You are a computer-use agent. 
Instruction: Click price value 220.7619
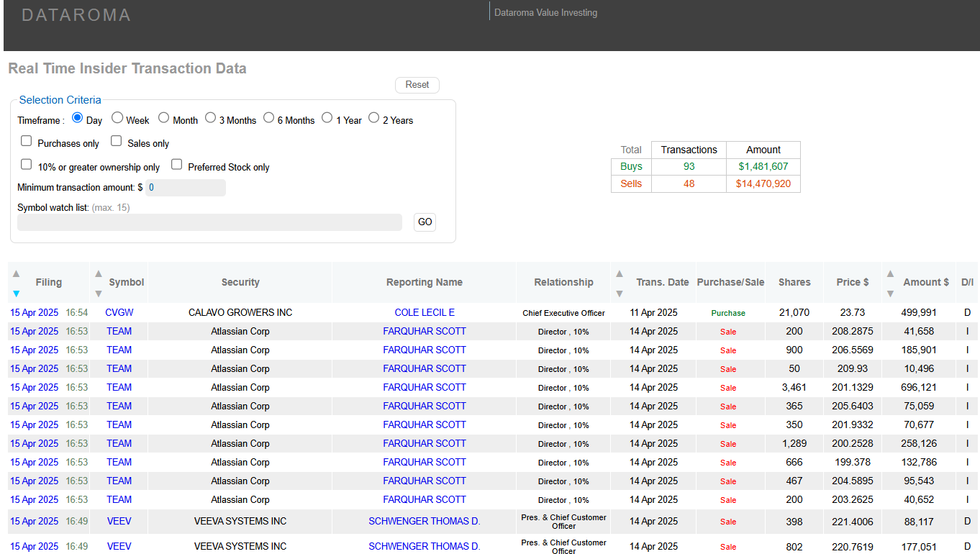pyautogui.click(x=852, y=546)
